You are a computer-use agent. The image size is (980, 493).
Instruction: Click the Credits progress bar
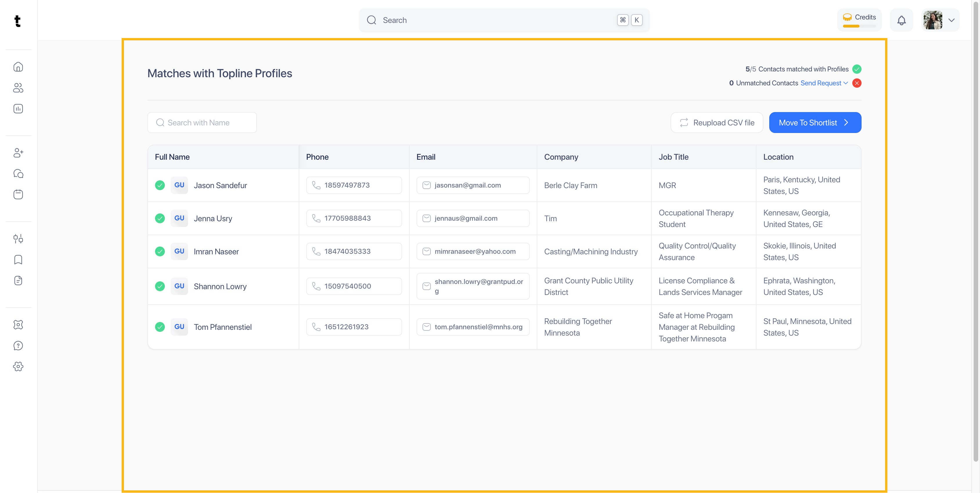(859, 26)
